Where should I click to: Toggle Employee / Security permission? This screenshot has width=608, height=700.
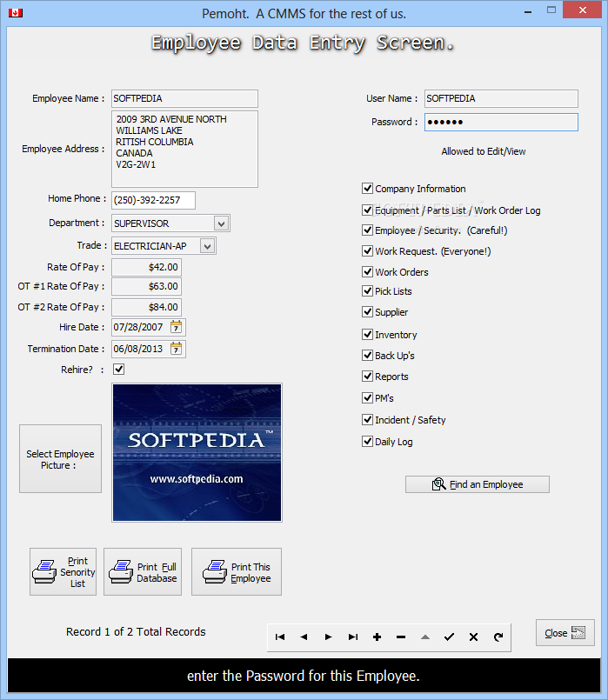click(367, 230)
